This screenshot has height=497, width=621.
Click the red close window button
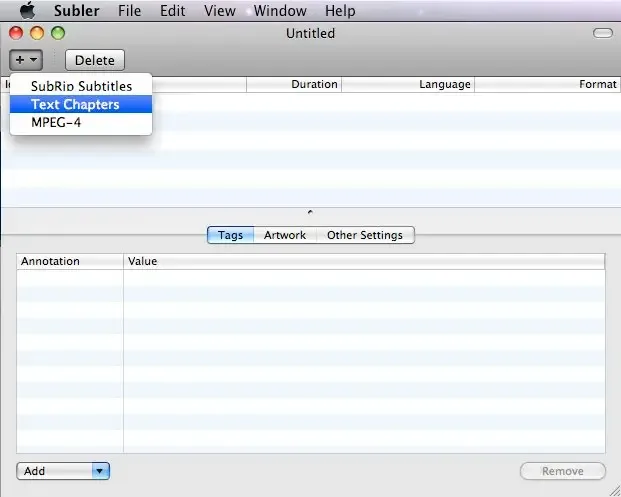click(16, 33)
